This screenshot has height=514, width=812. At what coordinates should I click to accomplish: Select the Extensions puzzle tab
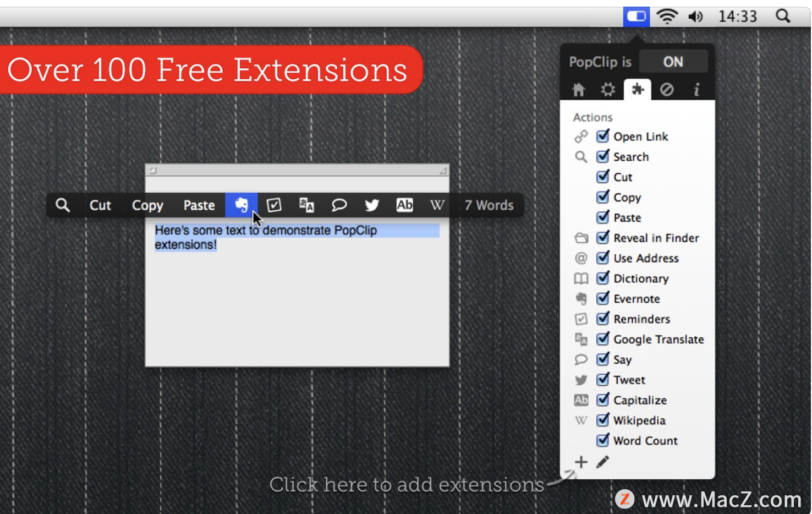(x=638, y=89)
